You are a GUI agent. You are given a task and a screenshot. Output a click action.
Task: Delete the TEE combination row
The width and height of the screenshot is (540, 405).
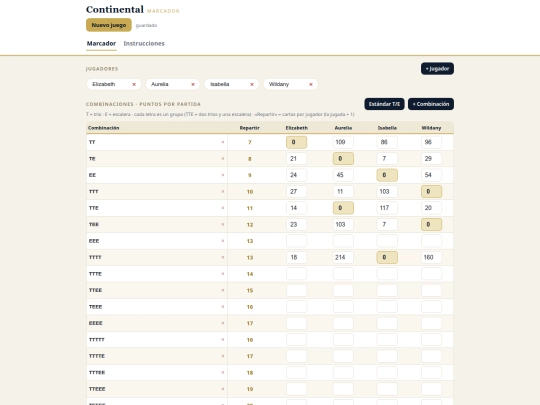(x=222, y=225)
